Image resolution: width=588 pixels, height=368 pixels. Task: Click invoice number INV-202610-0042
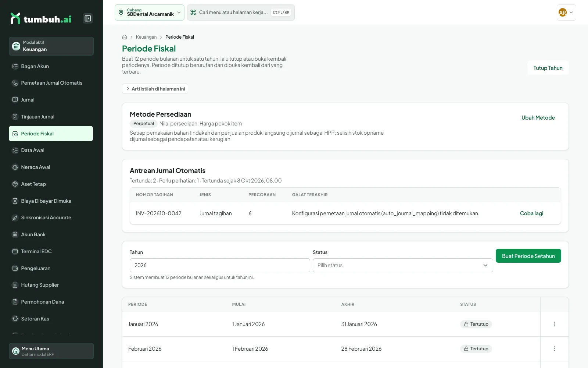158,213
